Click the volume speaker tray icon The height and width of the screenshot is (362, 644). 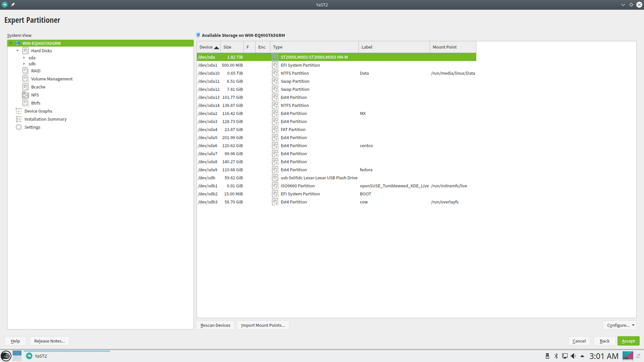click(x=573, y=356)
